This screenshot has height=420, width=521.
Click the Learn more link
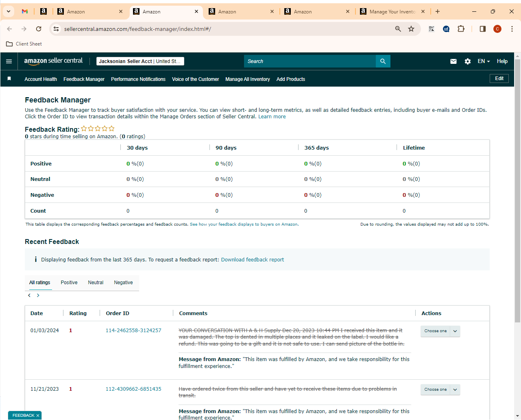click(x=272, y=117)
